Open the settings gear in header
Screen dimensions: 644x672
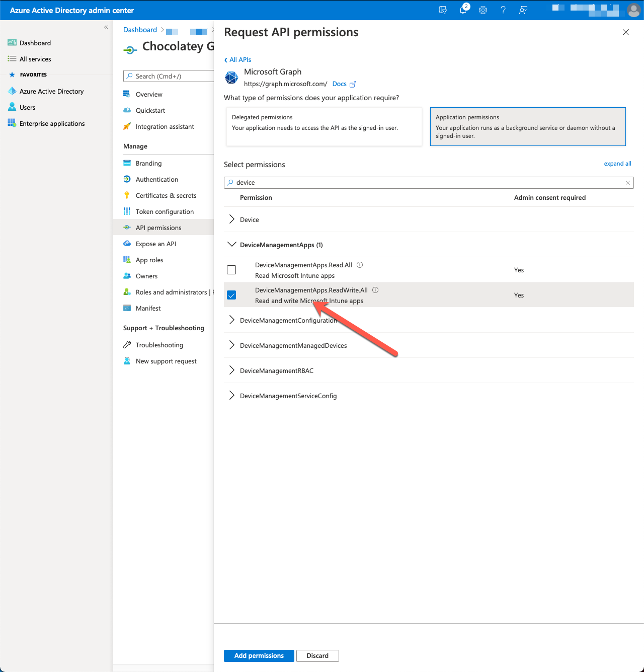coord(483,10)
